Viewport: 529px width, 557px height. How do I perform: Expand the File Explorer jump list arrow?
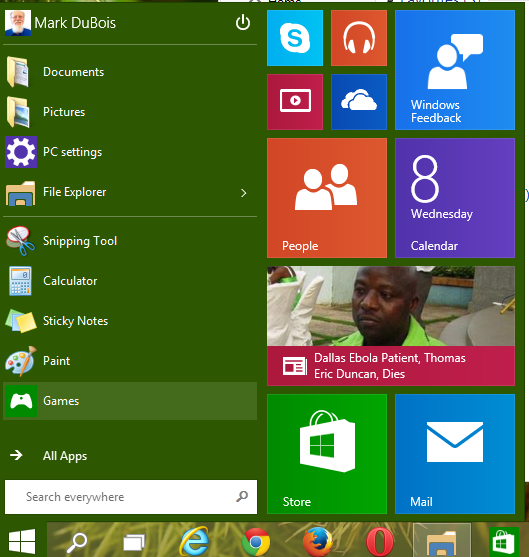point(243,193)
